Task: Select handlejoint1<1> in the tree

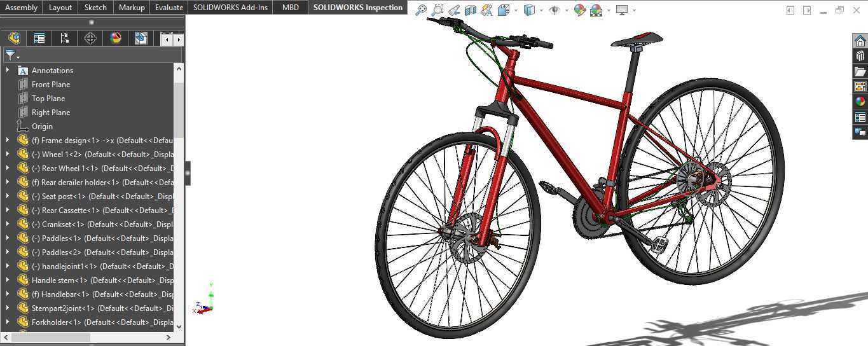Action: point(95,266)
